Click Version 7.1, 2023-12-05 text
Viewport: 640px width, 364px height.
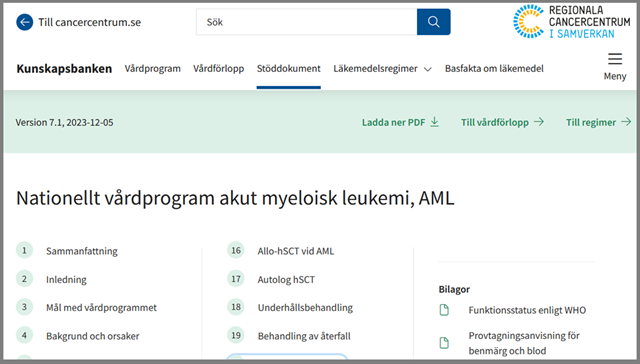(64, 122)
